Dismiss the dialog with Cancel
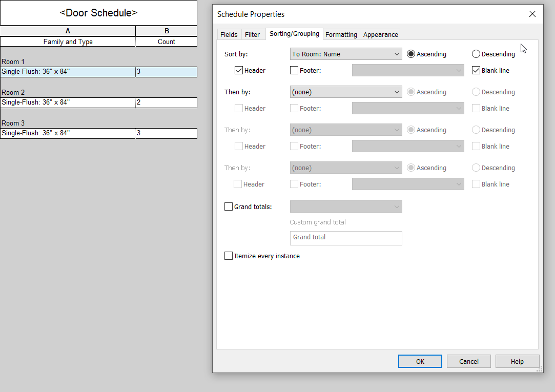The height and width of the screenshot is (392, 555). tap(468, 361)
